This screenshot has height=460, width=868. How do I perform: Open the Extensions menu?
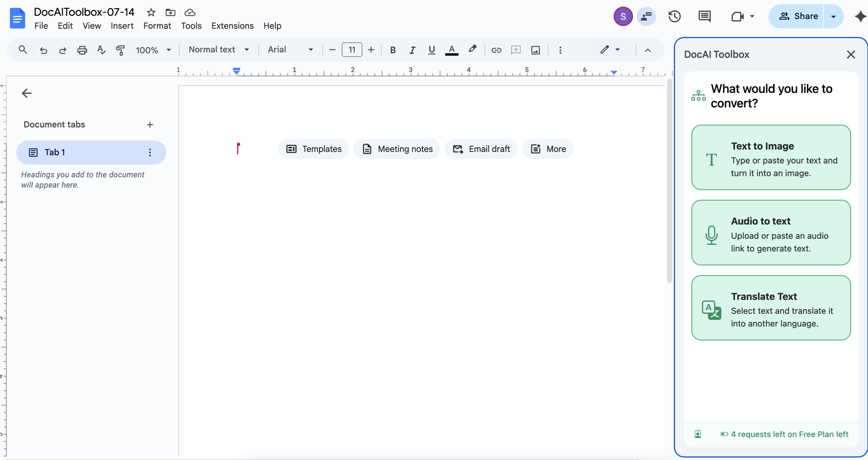click(232, 26)
